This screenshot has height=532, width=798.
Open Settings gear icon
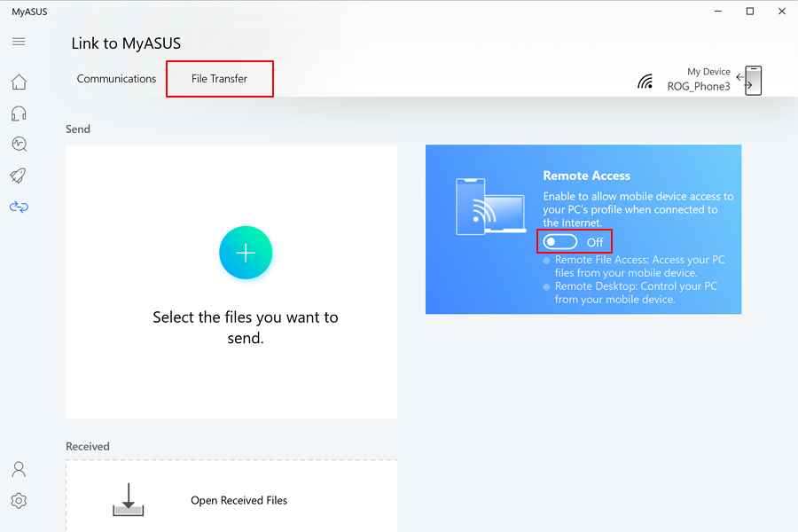[19, 501]
